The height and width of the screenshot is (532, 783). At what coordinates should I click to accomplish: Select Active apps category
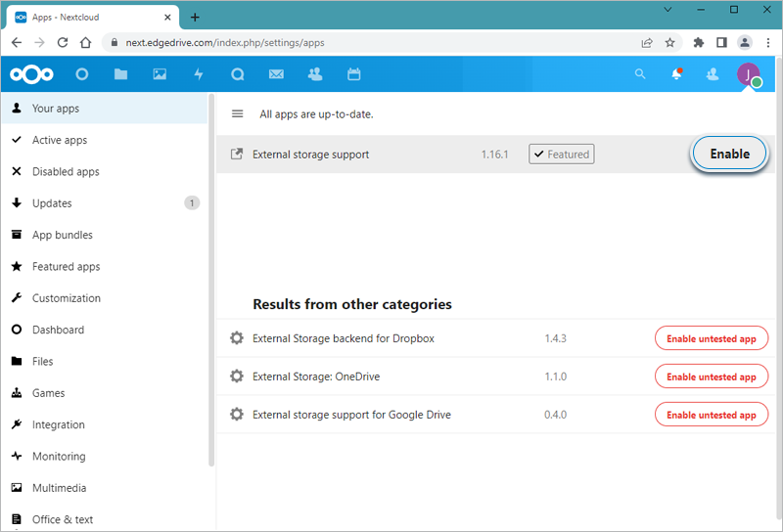(x=105, y=140)
